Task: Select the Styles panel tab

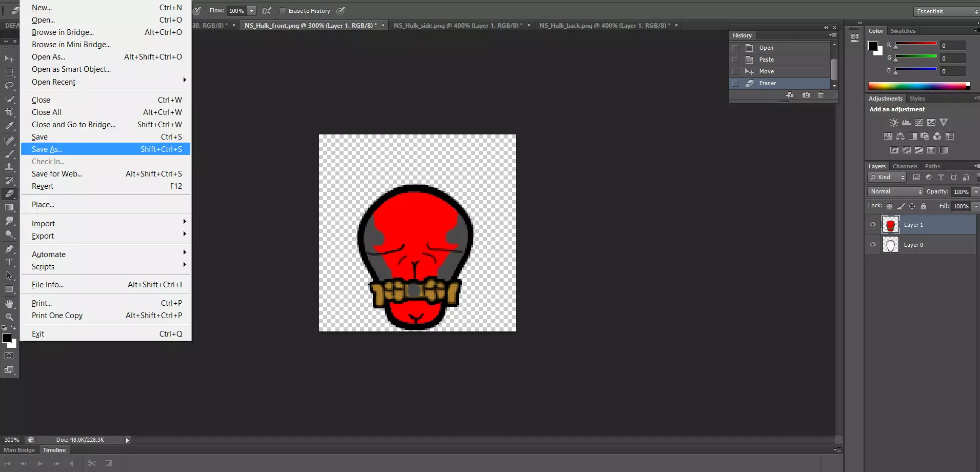Action: pyautogui.click(x=917, y=99)
